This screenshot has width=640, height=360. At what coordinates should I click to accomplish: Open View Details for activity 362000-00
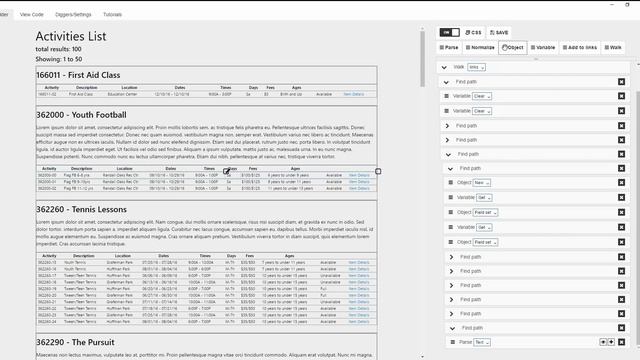click(x=359, y=175)
